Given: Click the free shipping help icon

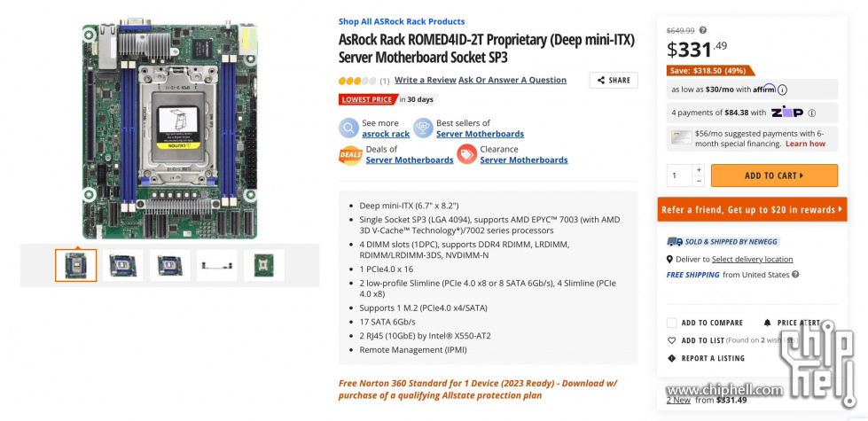Looking at the screenshot, I should coord(795,275).
